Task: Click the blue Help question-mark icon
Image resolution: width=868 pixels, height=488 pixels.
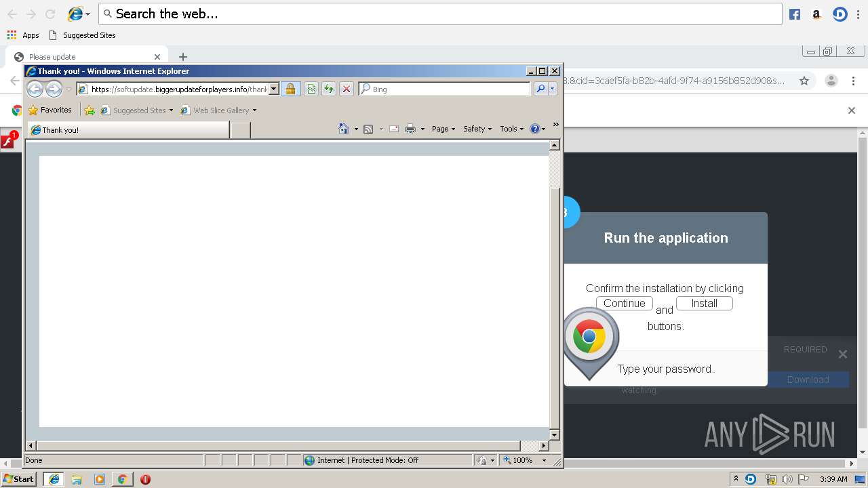Action: pos(535,129)
